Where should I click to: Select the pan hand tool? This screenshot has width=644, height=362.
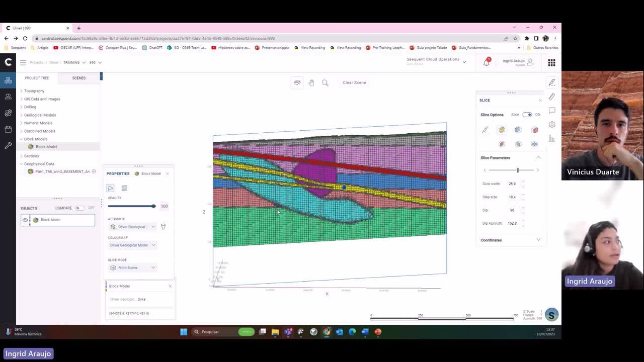point(311,82)
